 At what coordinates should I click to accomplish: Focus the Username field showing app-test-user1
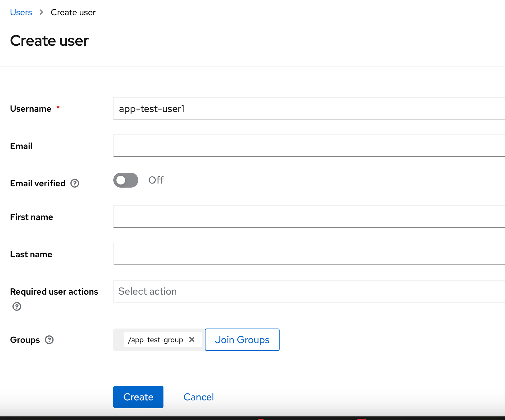coord(249,109)
